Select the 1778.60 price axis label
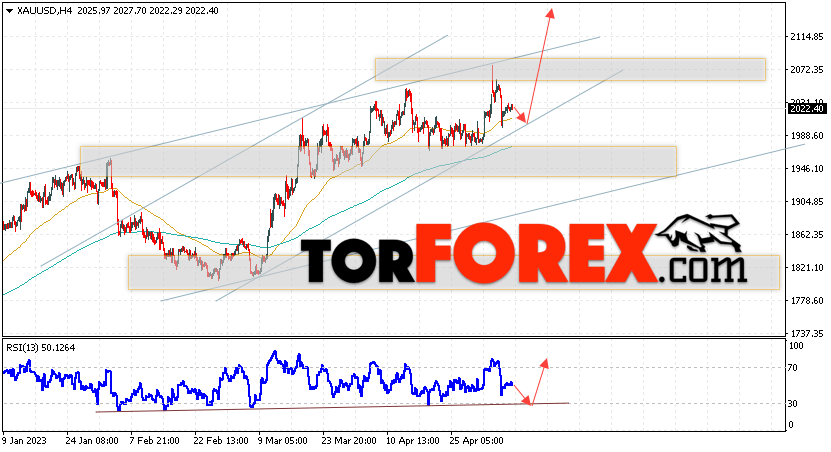Image resolution: width=831 pixels, height=452 pixels. click(x=807, y=300)
